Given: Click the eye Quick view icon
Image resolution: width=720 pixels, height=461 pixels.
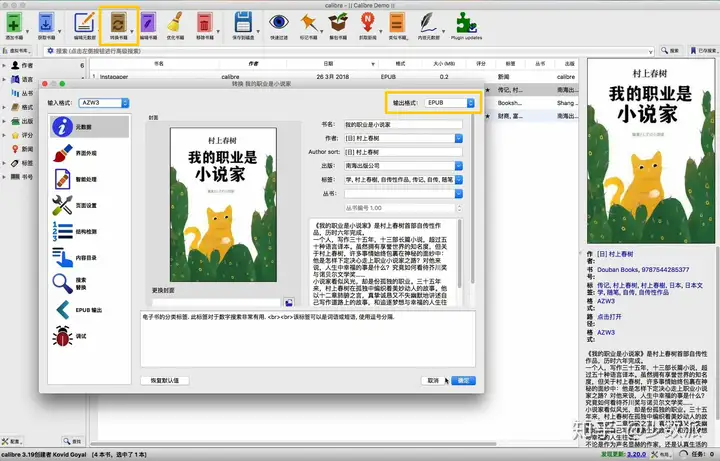Looking at the screenshot, I should [x=279, y=22].
